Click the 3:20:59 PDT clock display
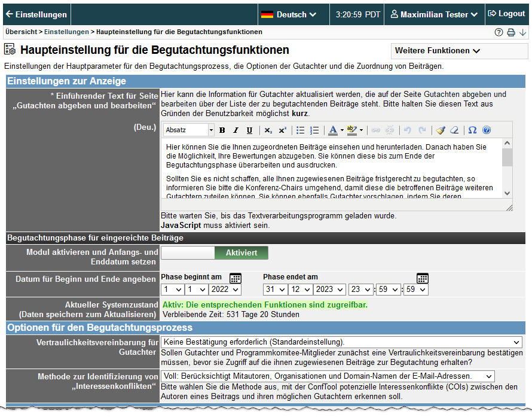Viewport: 532px width, 417px height. [357, 14]
